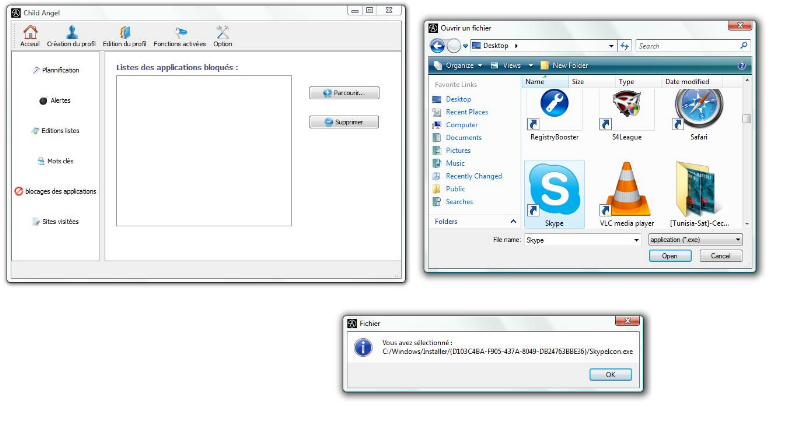Select the VLC media player shortcut
The width and height of the screenshot is (800, 437).
click(x=627, y=194)
